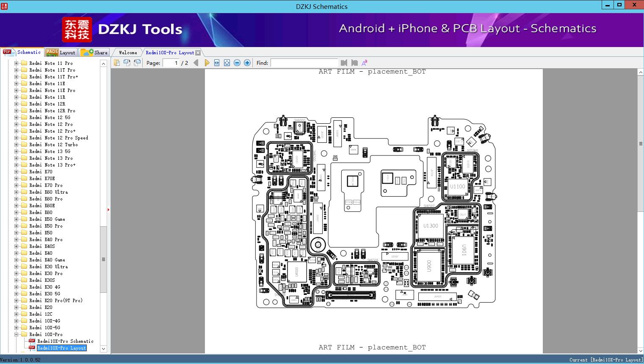The height and width of the screenshot is (364, 644).
Task: Click the Find text field
Action: tap(304, 63)
